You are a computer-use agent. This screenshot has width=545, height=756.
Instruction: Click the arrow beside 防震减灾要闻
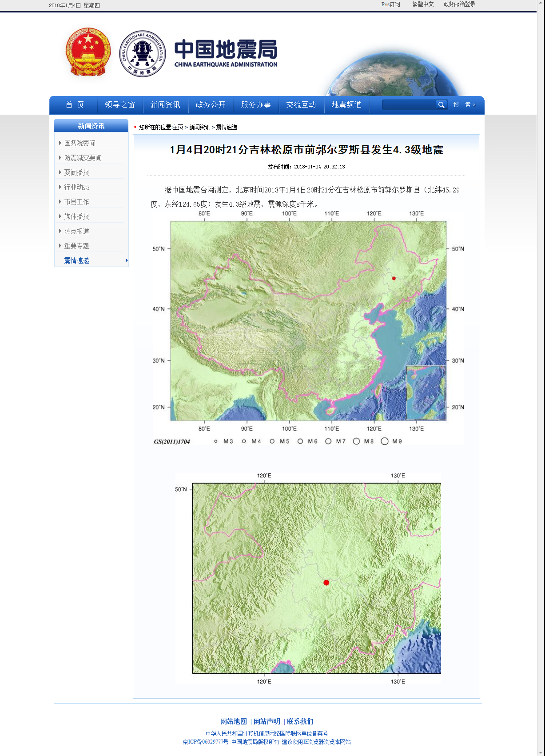pos(60,157)
